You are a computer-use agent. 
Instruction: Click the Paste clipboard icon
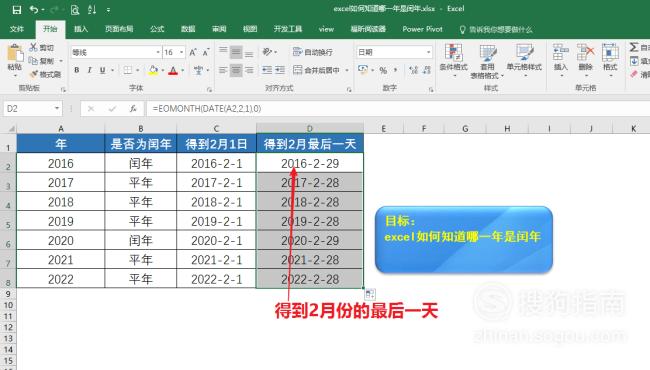coord(15,54)
